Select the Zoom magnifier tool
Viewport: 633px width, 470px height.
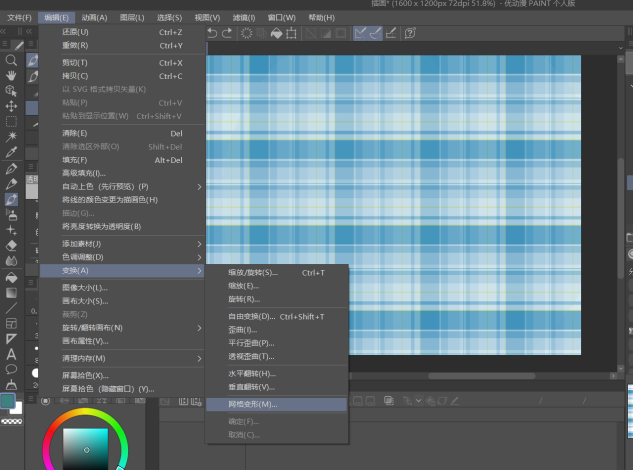point(12,60)
